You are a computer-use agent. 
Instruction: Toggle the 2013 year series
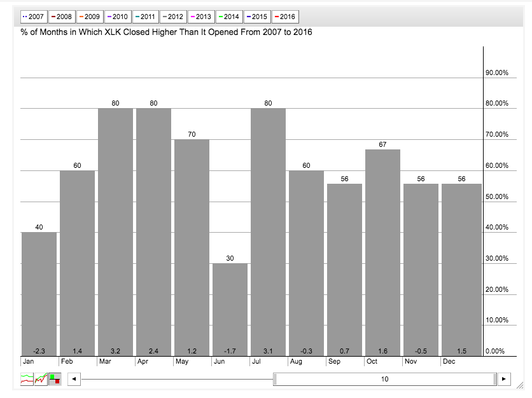[201, 17]
